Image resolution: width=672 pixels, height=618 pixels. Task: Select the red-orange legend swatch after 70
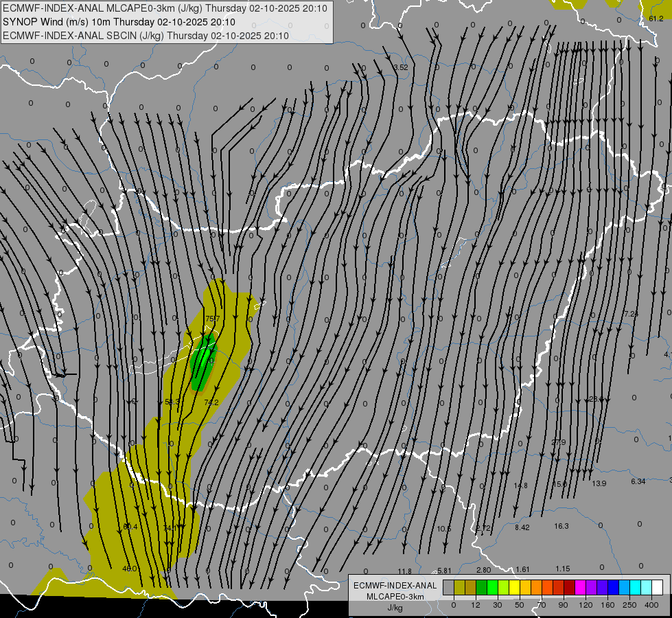[547, 587]
